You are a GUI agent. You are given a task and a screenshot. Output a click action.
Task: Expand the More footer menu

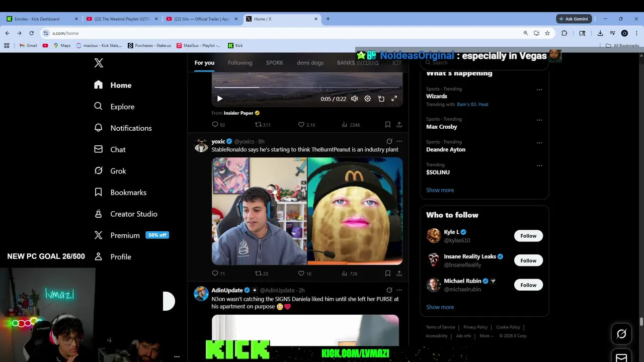click(487, 336)
